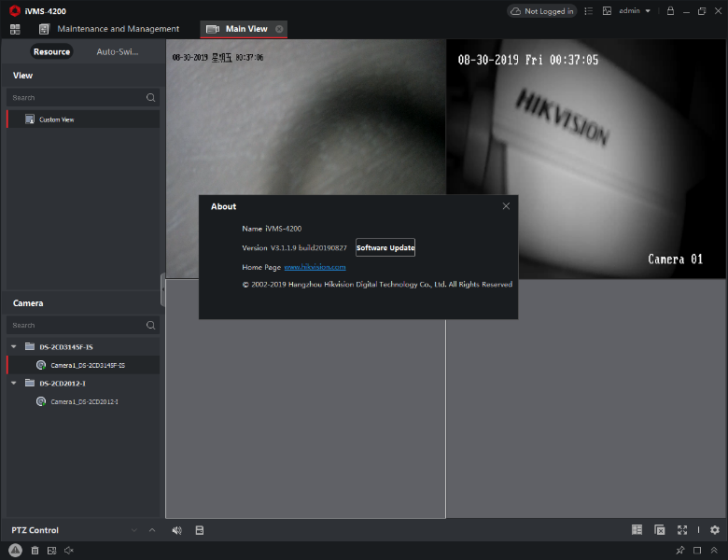
Task: Collapse the DS-2CD3145F-IS device group
Action: [13, 346]
